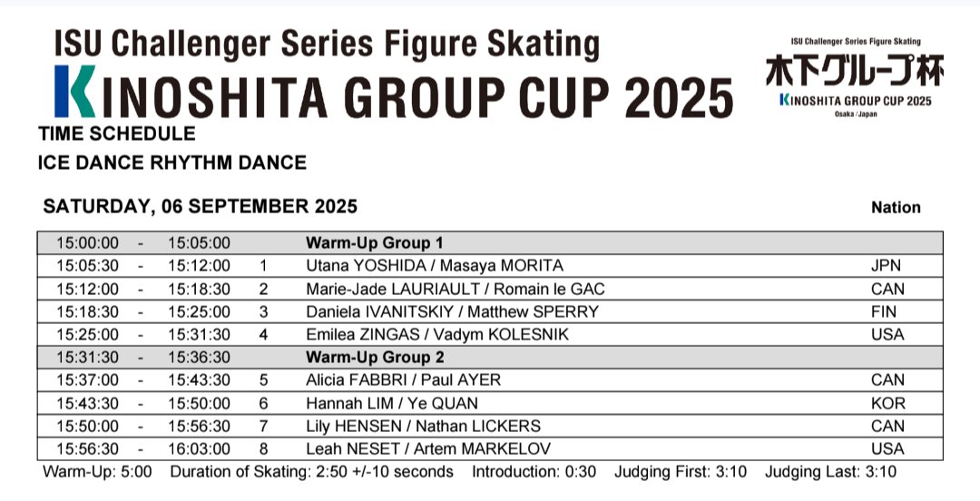Click the blue-green K in the title
The height and width of the screenshot is (501, 980).
(73, 92)
